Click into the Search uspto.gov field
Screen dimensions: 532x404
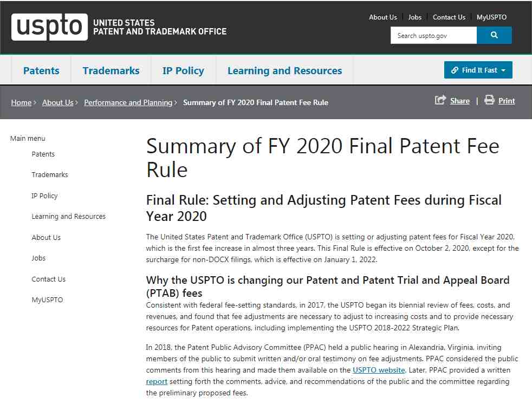(x=433, y=35)
